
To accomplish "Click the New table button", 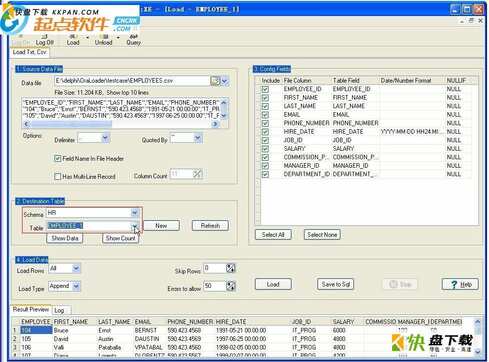I will point(161,226).
